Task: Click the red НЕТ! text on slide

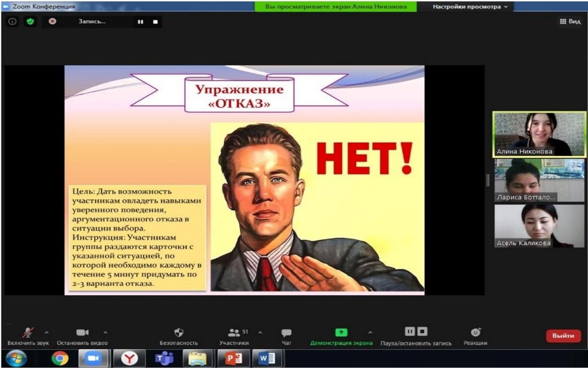Action: click(x=364, y=158)
